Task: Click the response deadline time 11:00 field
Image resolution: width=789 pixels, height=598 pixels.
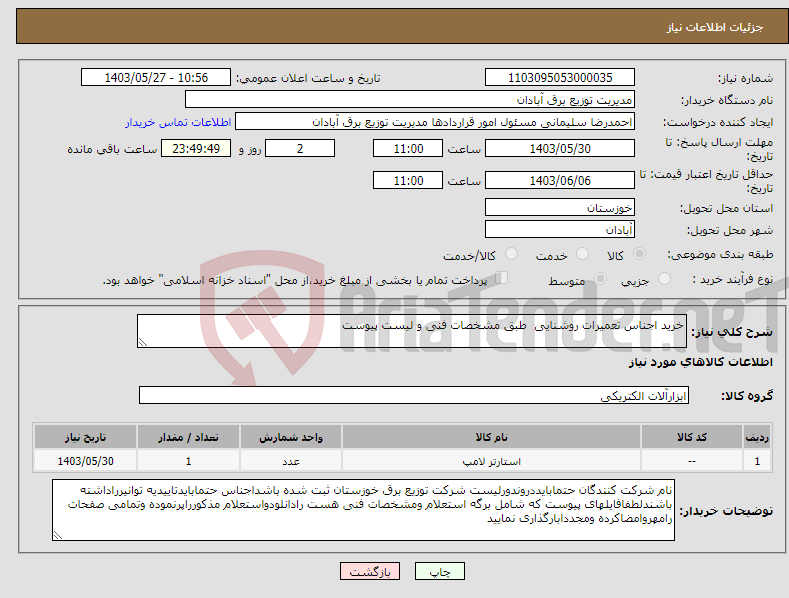Action: (408, 148)
